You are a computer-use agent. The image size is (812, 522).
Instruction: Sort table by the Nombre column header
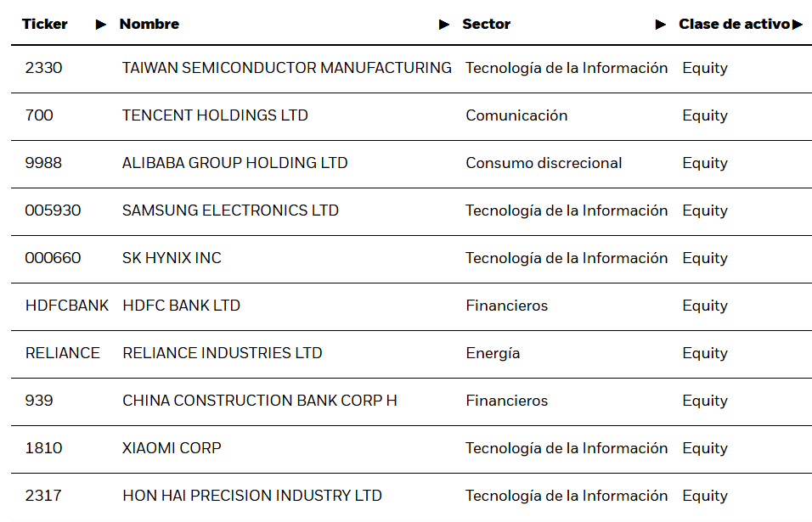149,25
